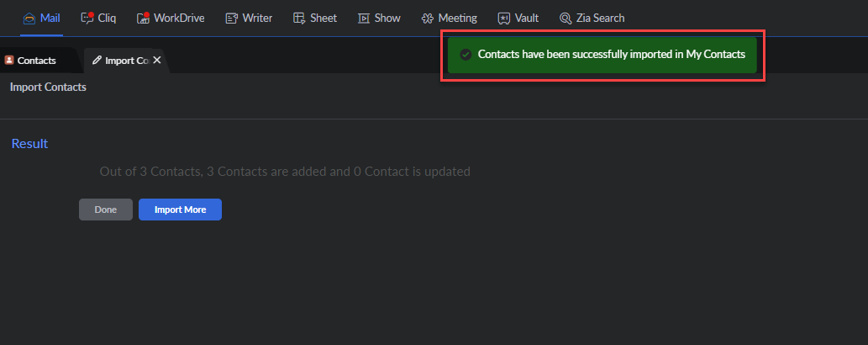Click the Import More button
Screen dimensions: 868x345
point(180,210)
